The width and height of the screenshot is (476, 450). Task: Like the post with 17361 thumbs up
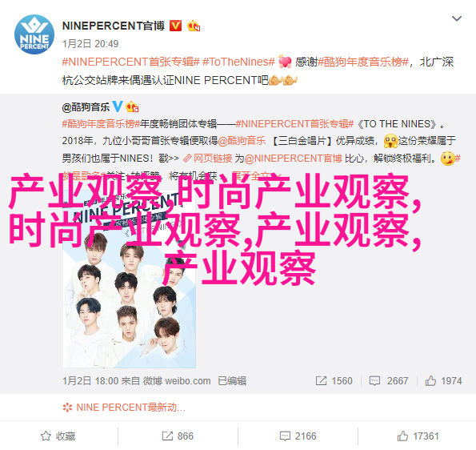click(x=418, y=436)
